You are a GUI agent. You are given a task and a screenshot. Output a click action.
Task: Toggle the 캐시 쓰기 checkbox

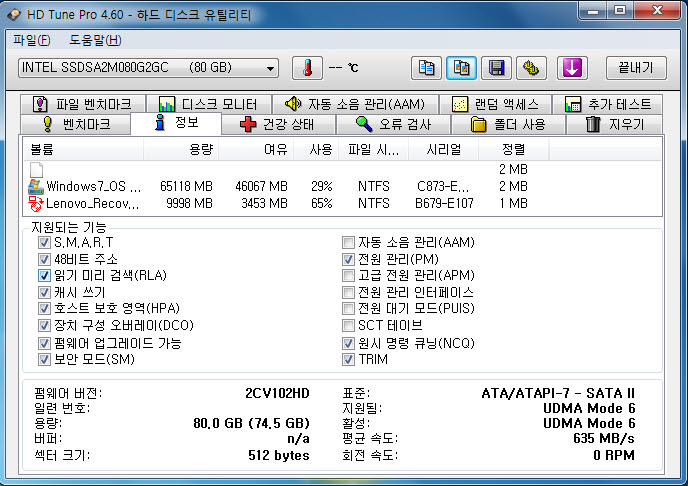[43, 292]
